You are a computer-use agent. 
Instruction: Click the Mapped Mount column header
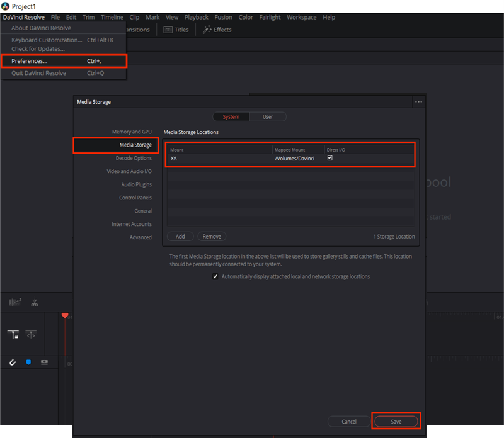tap(298, 150)
